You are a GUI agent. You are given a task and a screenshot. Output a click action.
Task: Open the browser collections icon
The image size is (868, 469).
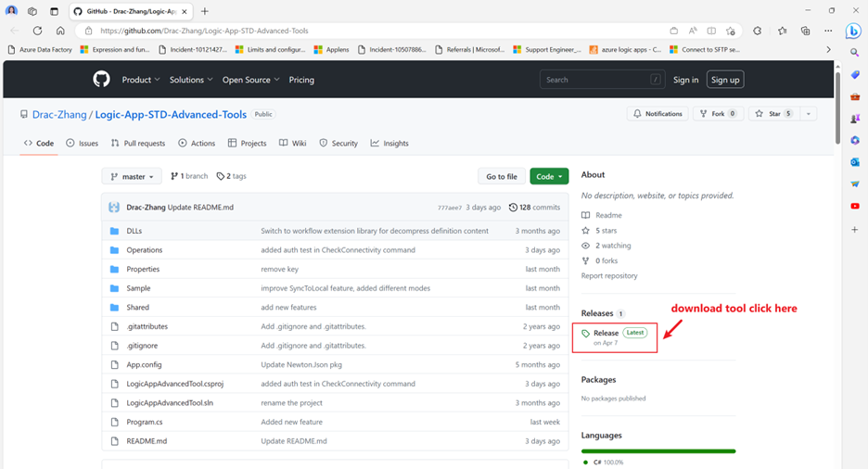tap(806, 31)
